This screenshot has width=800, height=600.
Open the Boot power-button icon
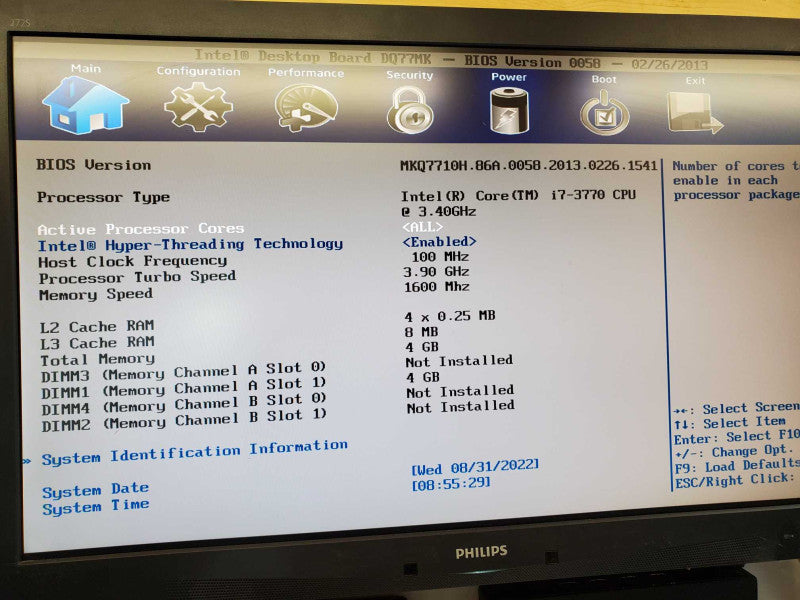(x=605, y=112)
